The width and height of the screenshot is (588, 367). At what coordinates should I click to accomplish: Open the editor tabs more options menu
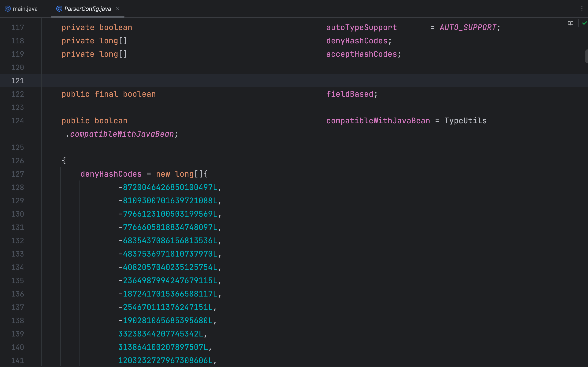[x=582, y=9]
